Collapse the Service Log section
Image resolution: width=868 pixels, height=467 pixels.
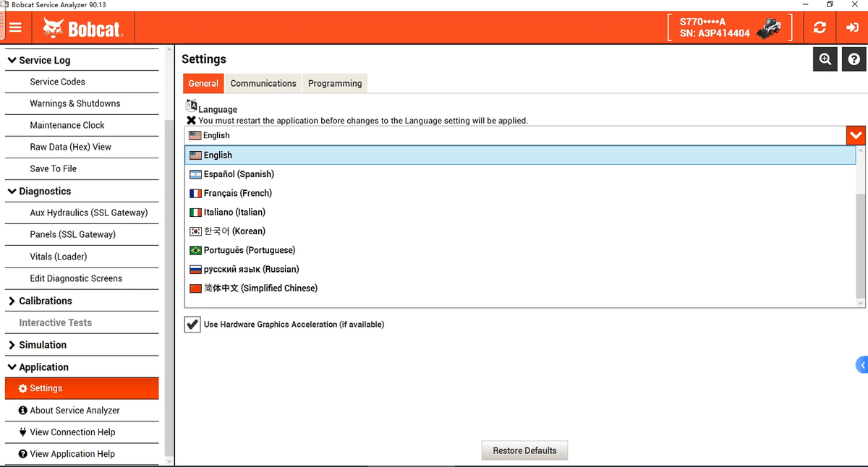12,61
